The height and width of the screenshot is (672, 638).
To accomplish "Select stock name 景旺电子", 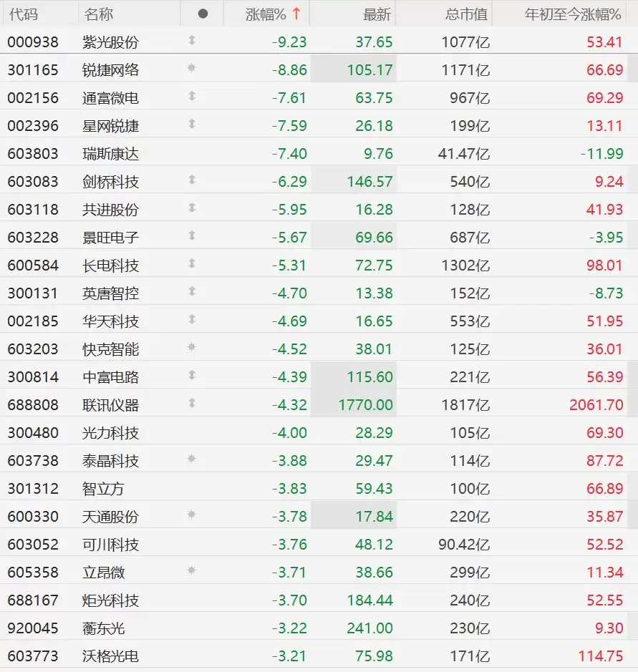I will 110,238.
